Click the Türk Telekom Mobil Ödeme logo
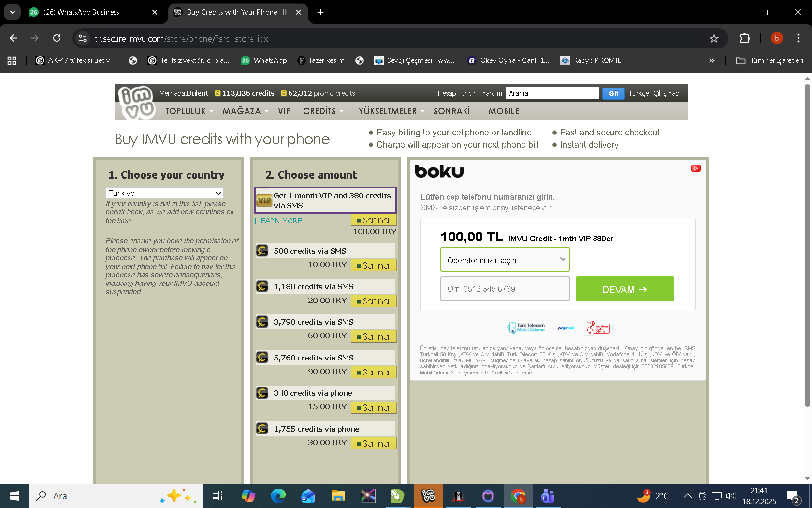 point(526,328)
